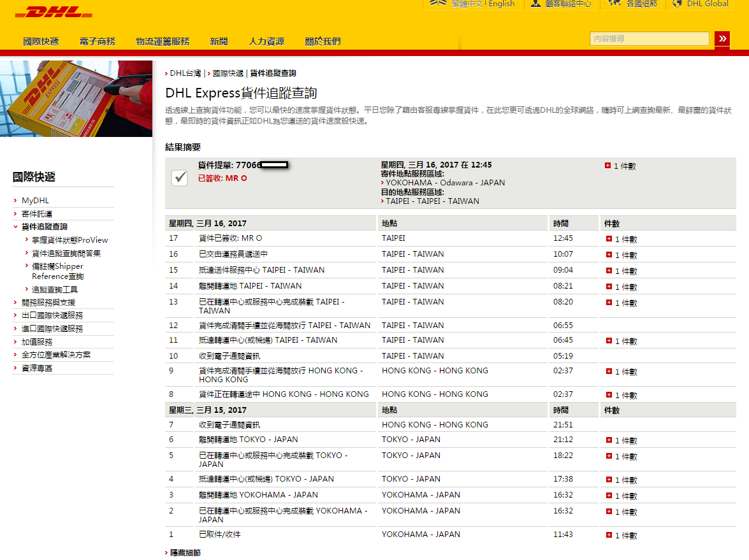The width and height of the screenshot is (749, 560).
Task: Expand plus icon on row 6 at 21:12
Action: pos(609,440)
